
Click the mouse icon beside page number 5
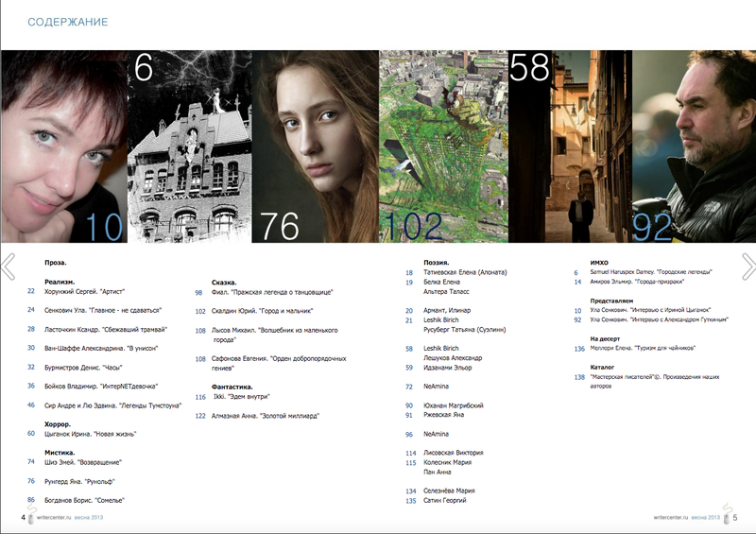pos(727,516)
